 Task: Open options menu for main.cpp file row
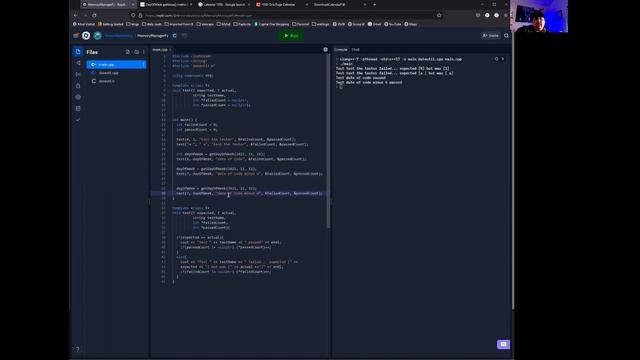(143, 64)
